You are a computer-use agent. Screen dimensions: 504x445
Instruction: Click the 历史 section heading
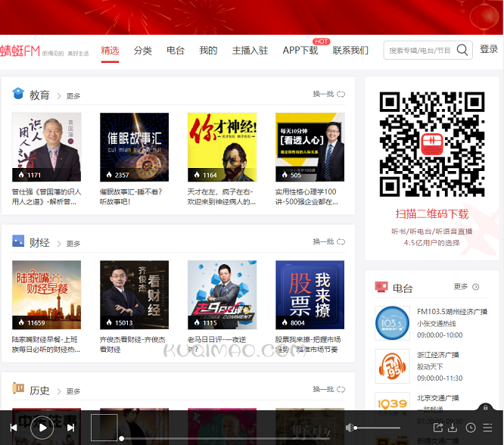coord(39,391)
